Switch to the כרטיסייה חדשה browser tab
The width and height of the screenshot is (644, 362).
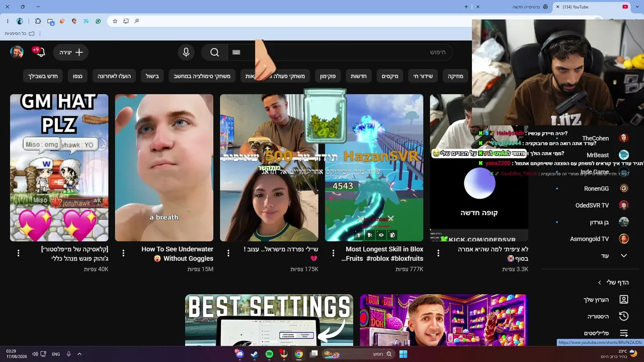click(x=513, y=7)
